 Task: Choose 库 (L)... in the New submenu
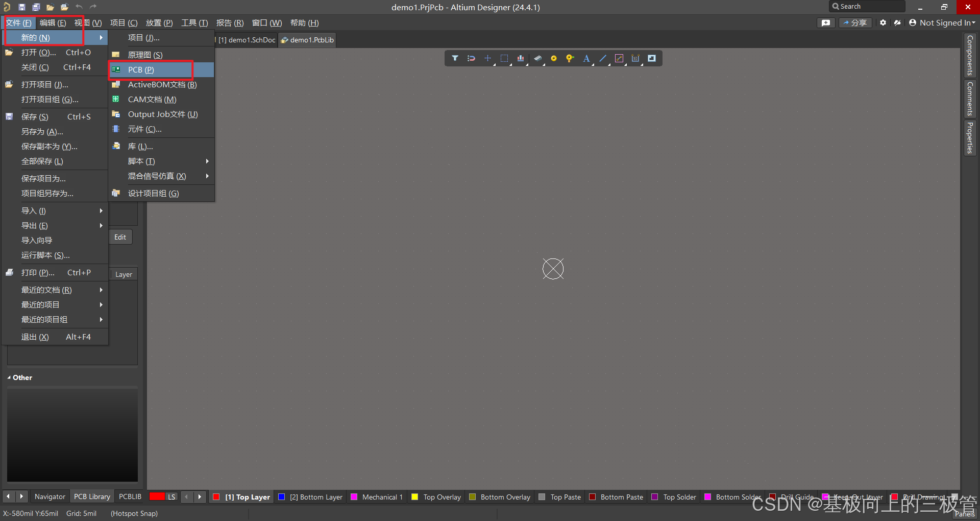(161, 146)
